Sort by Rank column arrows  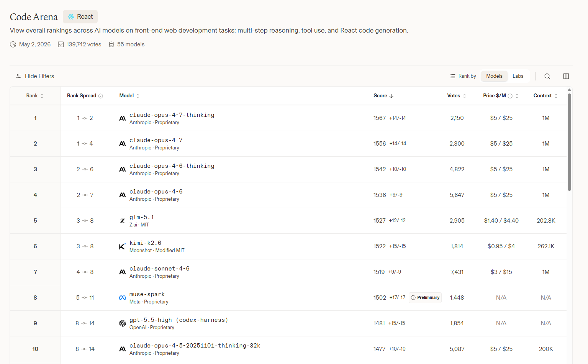[x=42, y=96]
